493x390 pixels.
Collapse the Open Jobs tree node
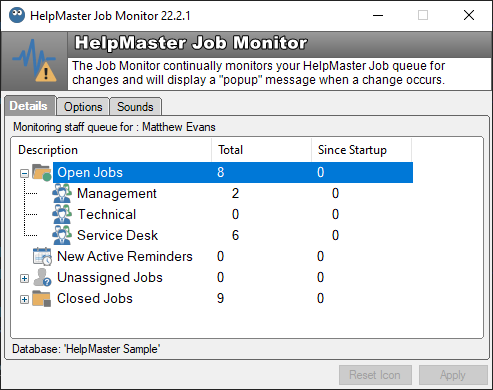[24, 173]
